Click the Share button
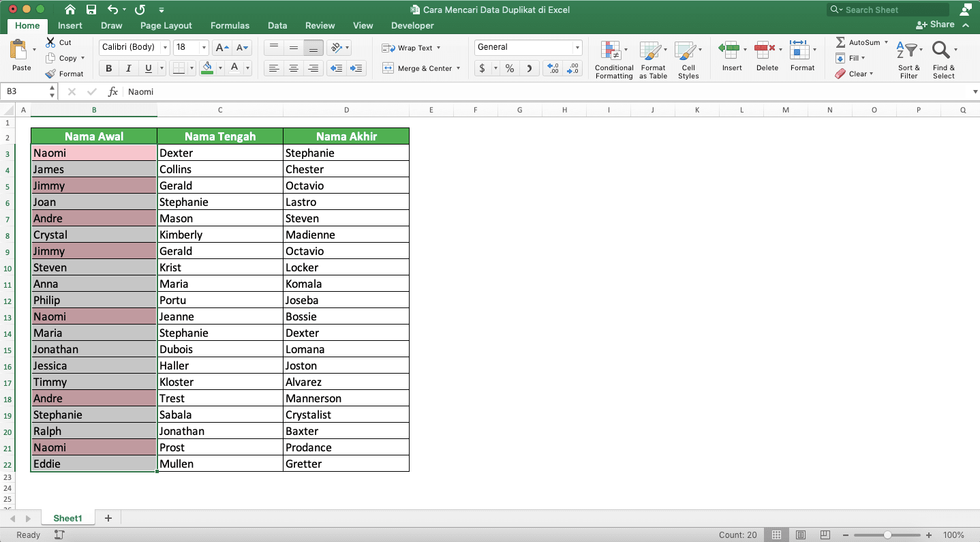 coord(936,25)
